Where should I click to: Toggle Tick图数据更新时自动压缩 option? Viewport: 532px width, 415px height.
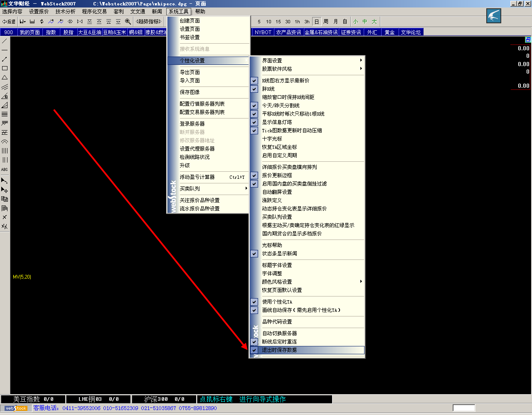coord(307,131)
